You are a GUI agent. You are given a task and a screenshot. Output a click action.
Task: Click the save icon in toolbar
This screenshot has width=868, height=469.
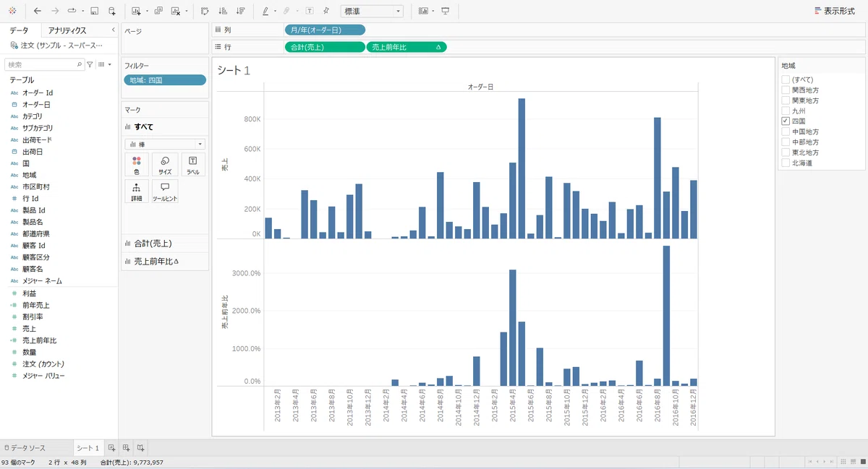94,11
